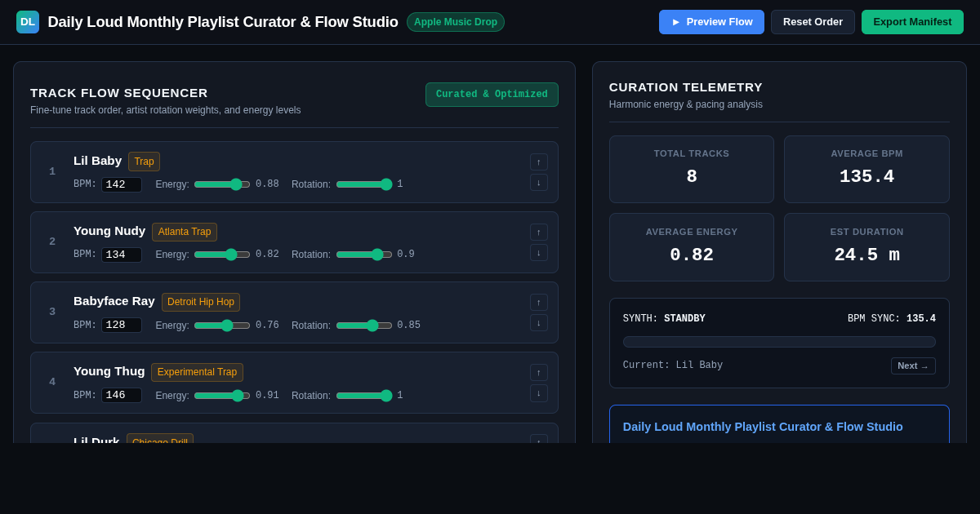980x514 pixels.
Task: Click Lil Baby energy value 0.88
Action: pyautogui.click(x=267, y=184)
